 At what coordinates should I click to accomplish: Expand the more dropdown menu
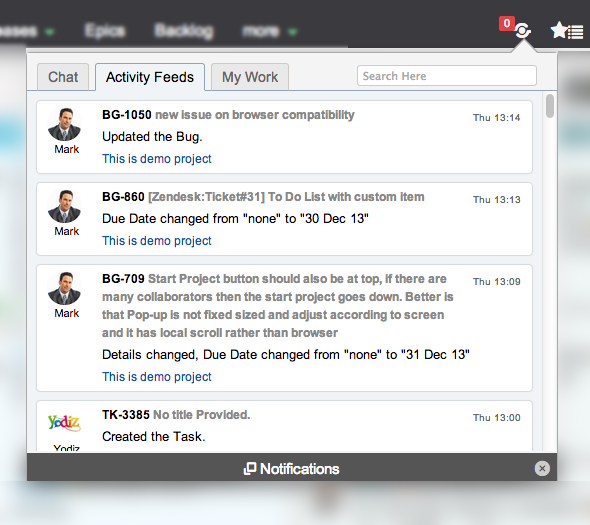(269, 31)
